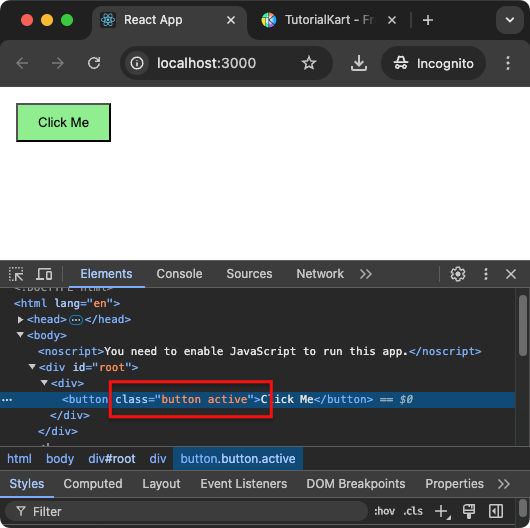Open the Properties sub-tab
The height and width of the screenshot is (528, 530).
[454, 484]
